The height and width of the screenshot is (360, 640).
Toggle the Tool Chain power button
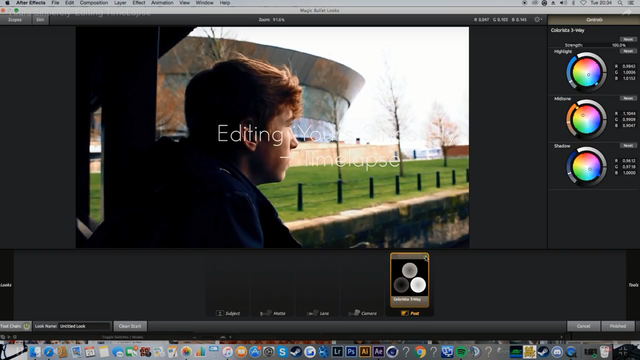click(x=27, y=326)
